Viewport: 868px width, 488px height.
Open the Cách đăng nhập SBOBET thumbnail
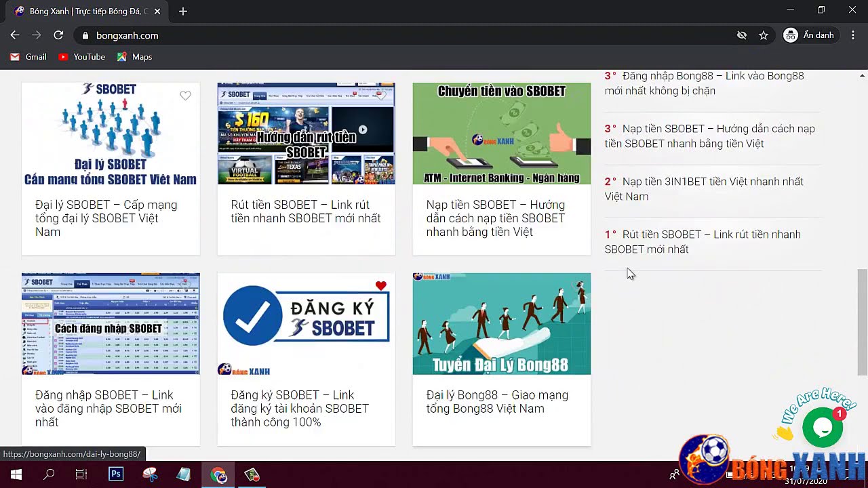(x=111, y=324)
